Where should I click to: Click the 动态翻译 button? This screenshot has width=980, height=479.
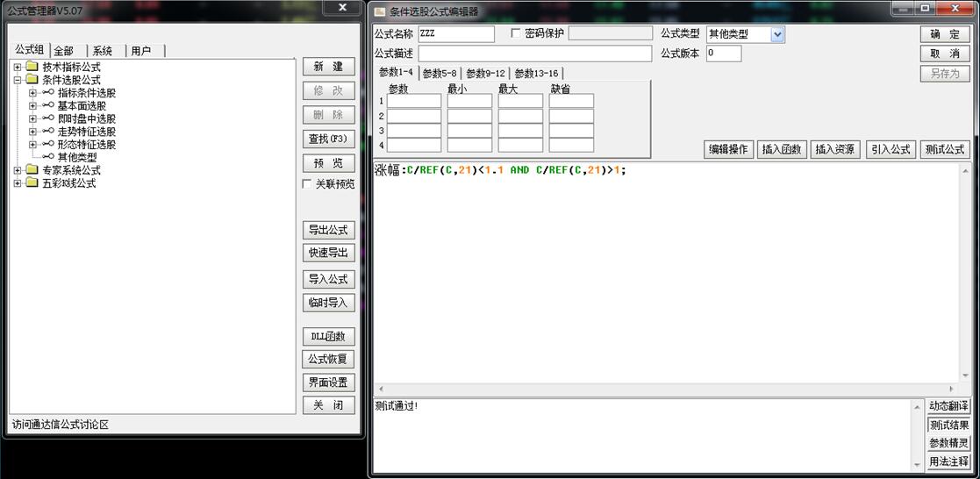point(948,406)
